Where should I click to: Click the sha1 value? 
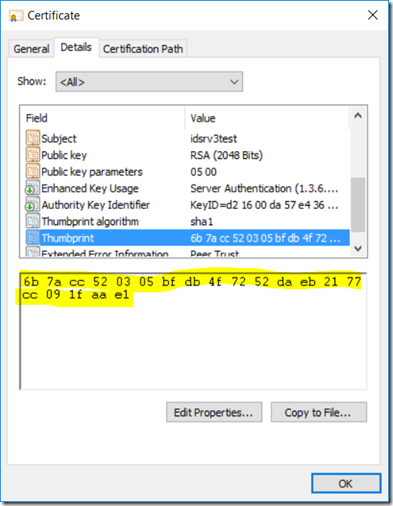tap(201, 222)
